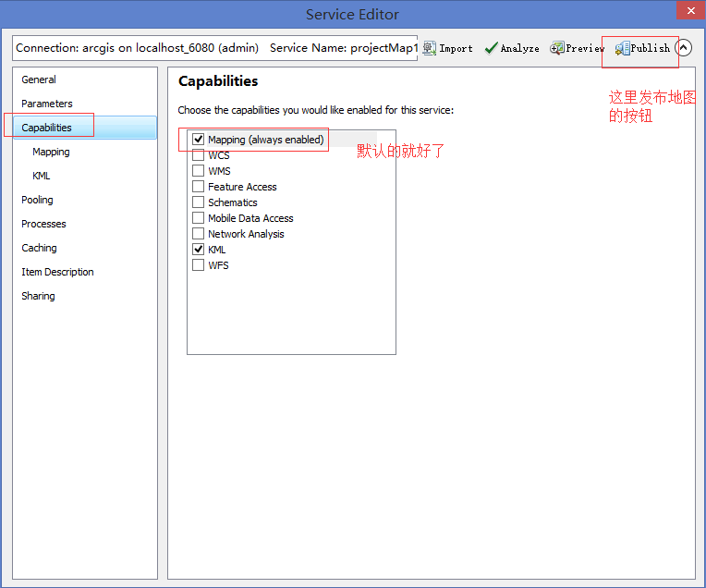Image resolution: width=706 pixels, height=588 pixels.
Task: Select the Capabilities page in sidebar
Action: [x=85, y=128]
